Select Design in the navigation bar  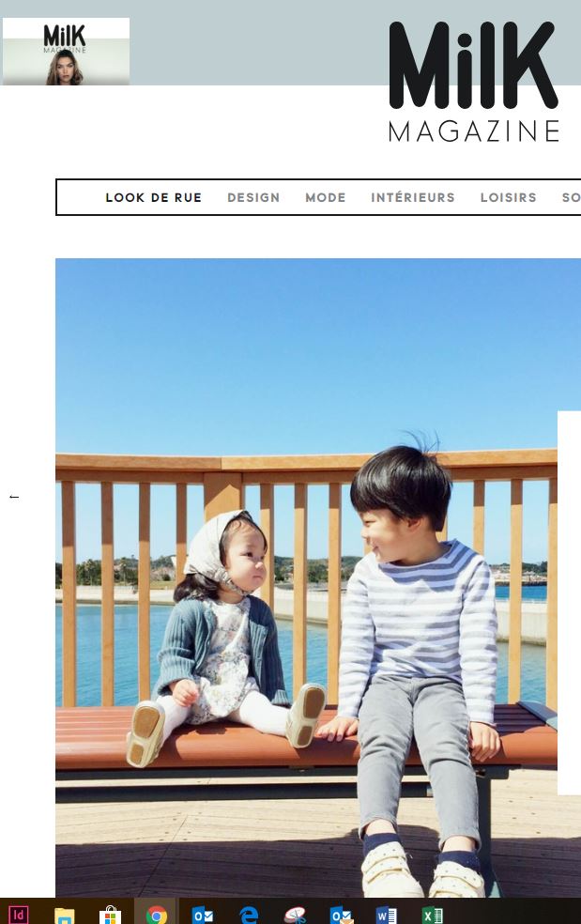point(253,197)
